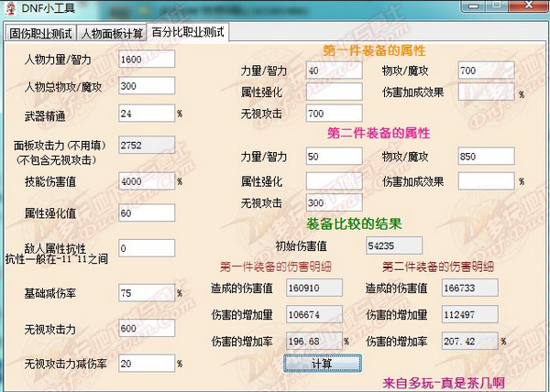Click the 基础减伤率 field showing 75
This screenshot has width=550, height=392.
point(146,294)
